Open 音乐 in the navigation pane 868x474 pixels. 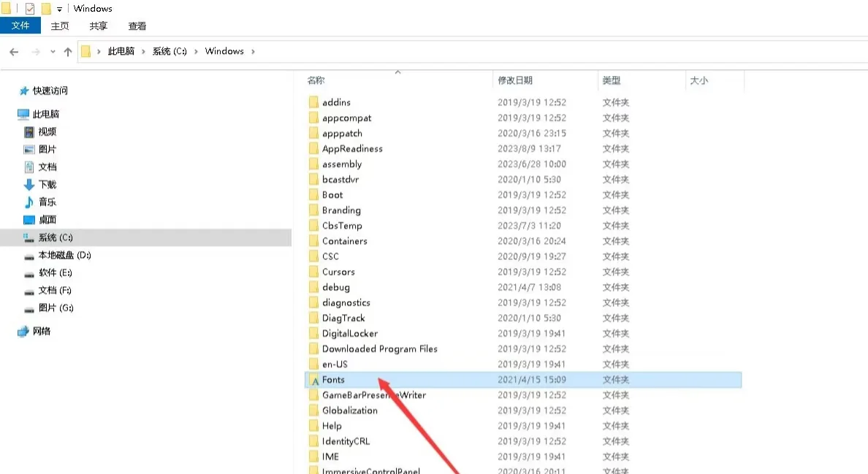click(x=47, y=202)
